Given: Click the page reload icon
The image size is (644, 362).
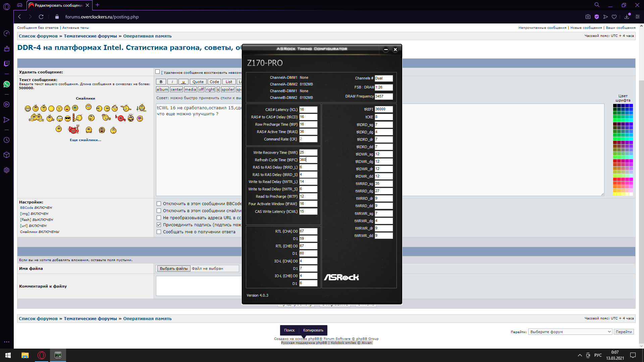Looking at the screenshot, I should pos(41,17).
